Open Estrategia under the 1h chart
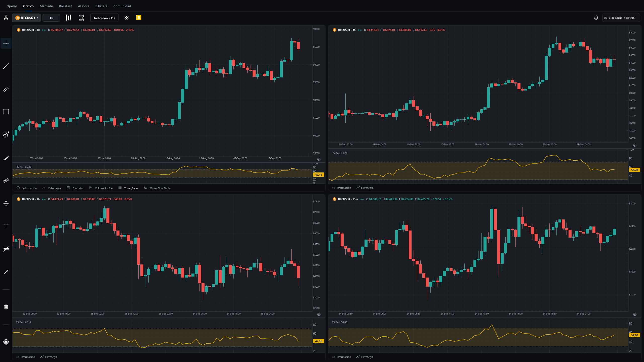 click(49, 357)
